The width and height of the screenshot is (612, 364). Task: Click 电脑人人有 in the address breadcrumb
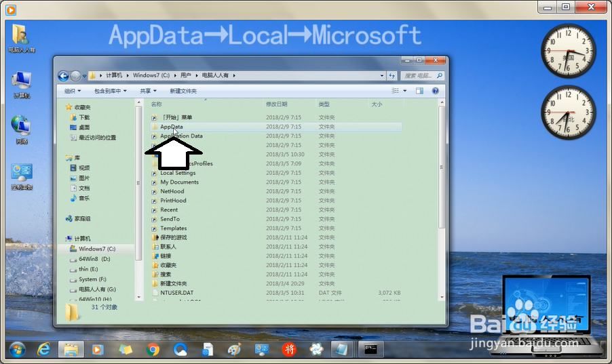[x=215, y=75]
